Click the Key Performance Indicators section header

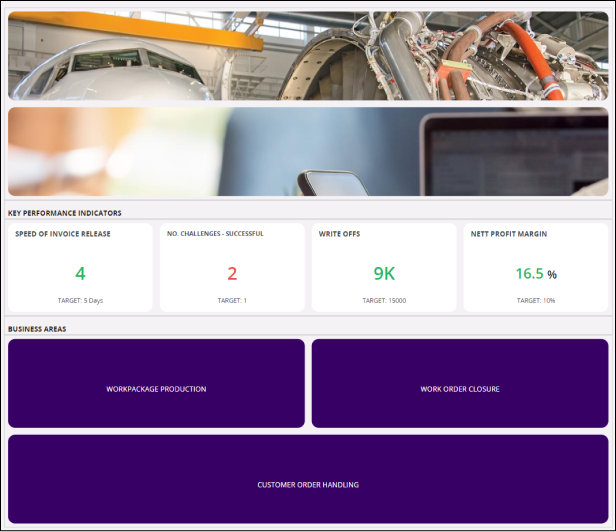click(x=65, y=213)
